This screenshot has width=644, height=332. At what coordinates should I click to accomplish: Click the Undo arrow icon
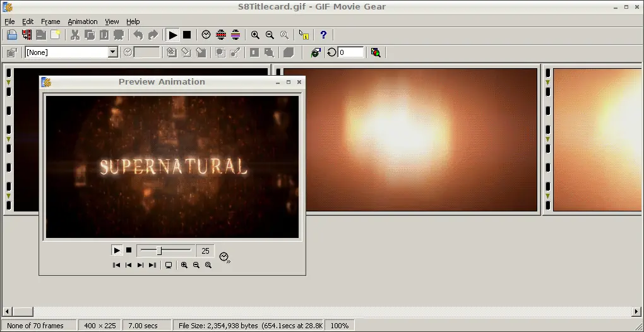138,35
